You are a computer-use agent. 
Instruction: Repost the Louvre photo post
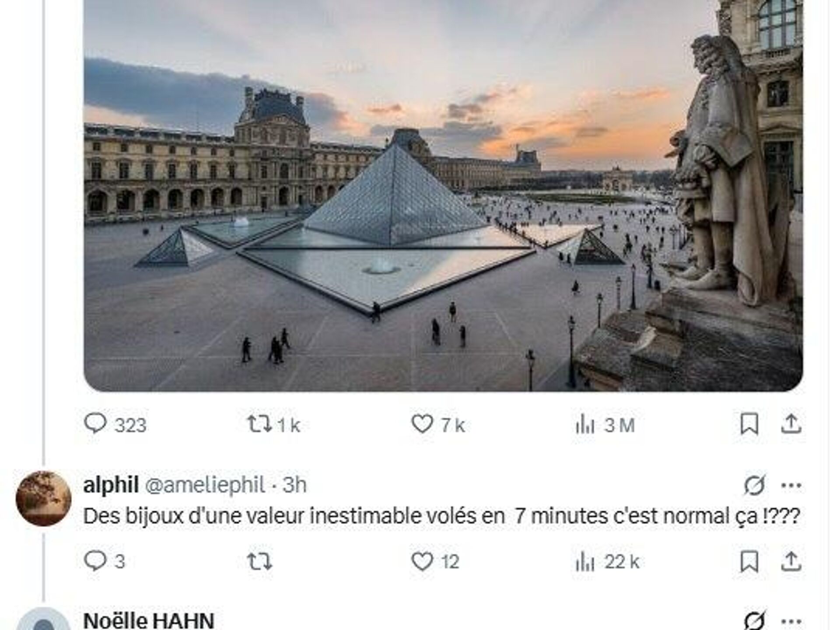pyautogui.click(x=273, y=425)
